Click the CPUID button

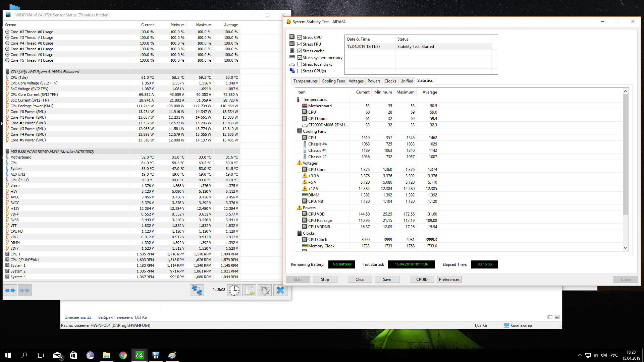[422, 280]
